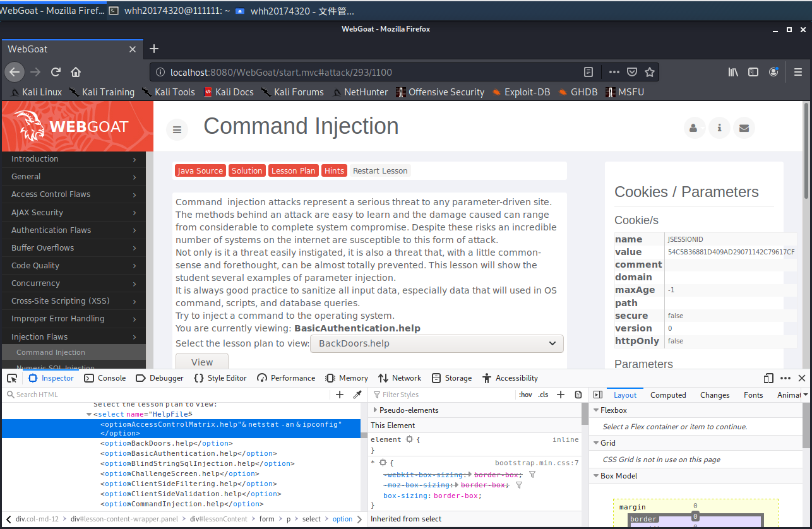Click the WebGoat contact envelope icon
This screenshot has height=529, width=812.
(x=744, y=128)
